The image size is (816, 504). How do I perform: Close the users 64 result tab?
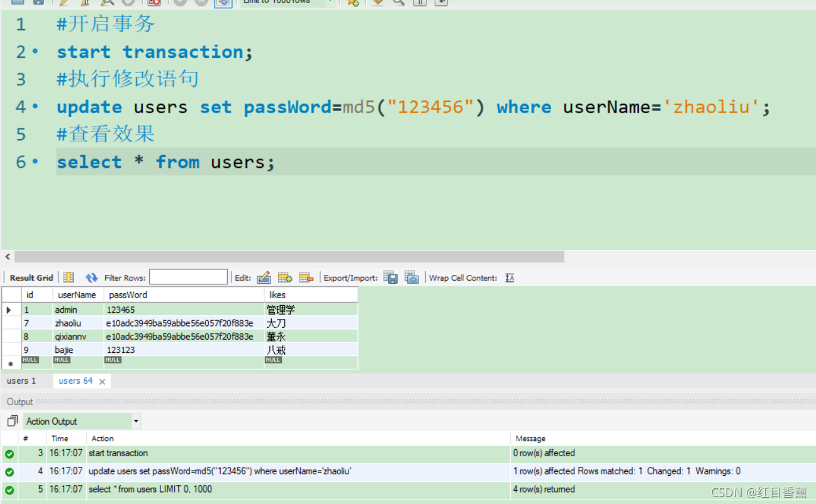pos(103,381)
